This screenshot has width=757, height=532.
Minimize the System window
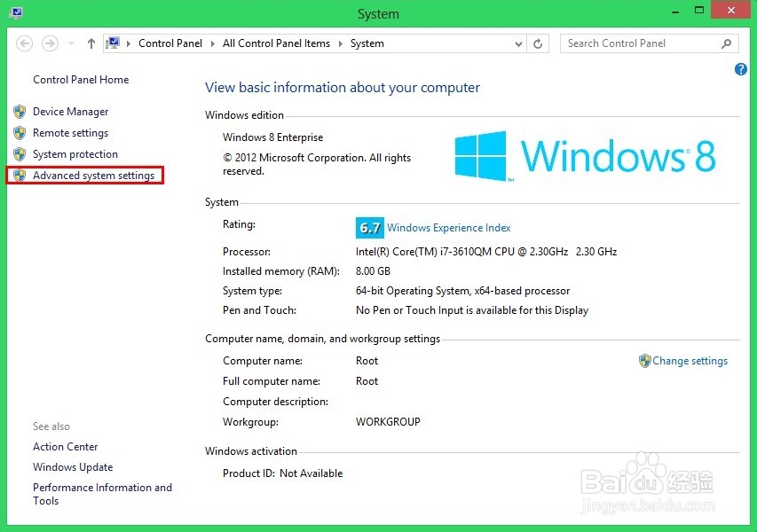click(675, 12)
